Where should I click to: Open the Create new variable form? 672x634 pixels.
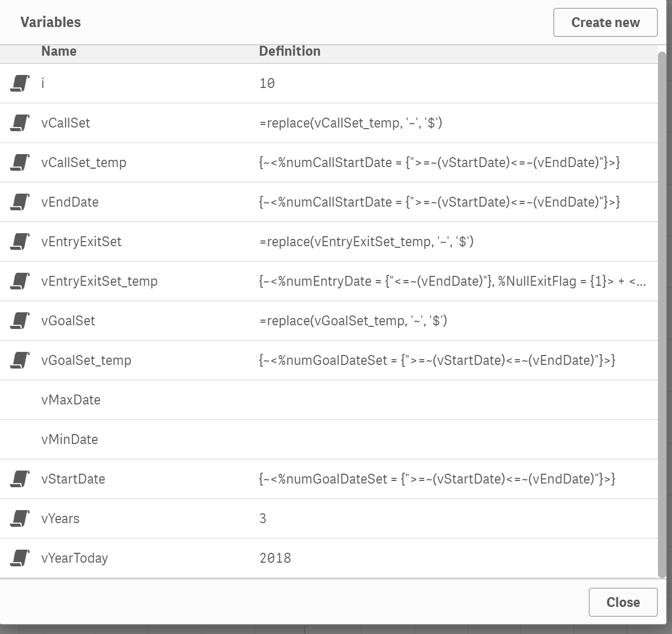click(x=605, y=22)
